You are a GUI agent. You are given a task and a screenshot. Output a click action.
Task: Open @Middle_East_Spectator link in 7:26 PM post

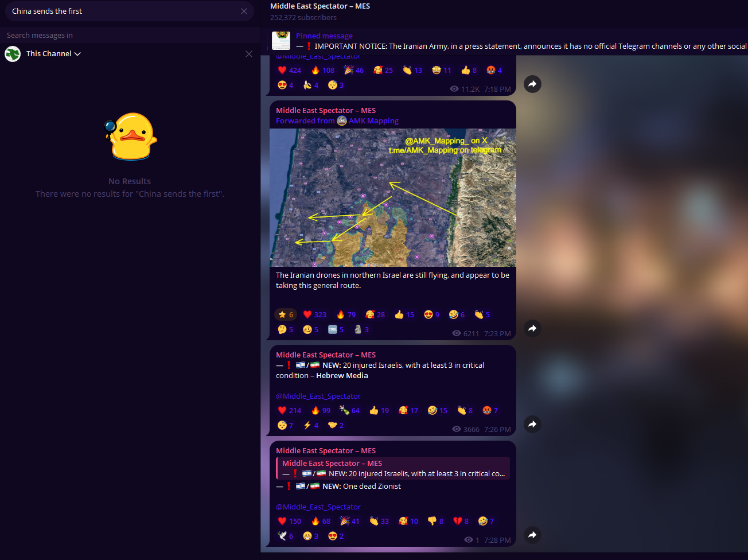point(318,396)
